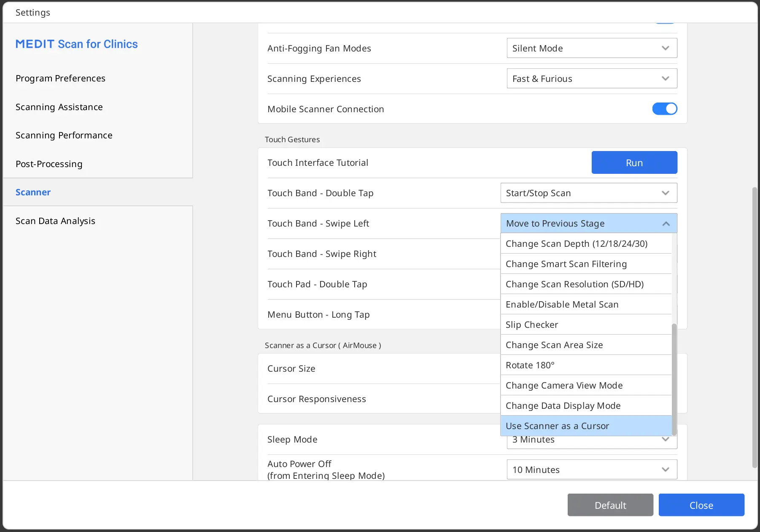Click the Touch Band - Swipe Right label
Viewport: 760px width, 532px height.
(322, 254)
